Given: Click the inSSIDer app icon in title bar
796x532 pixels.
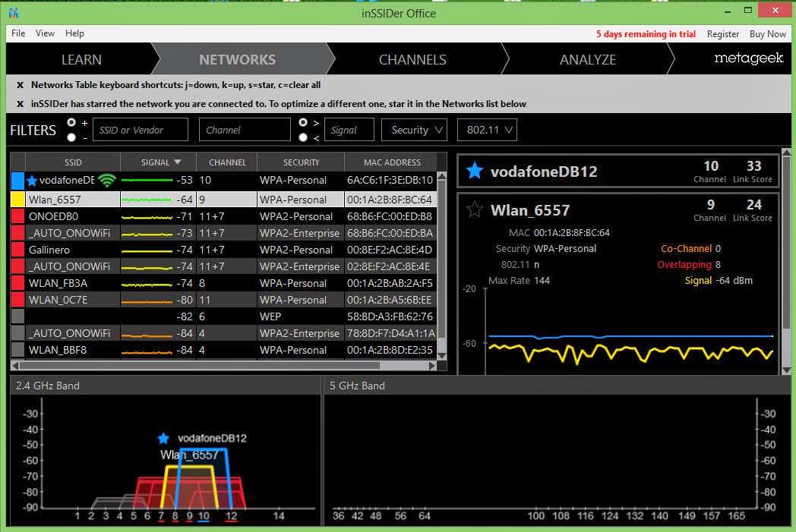Looking at the screenshot, I should 13,13.
